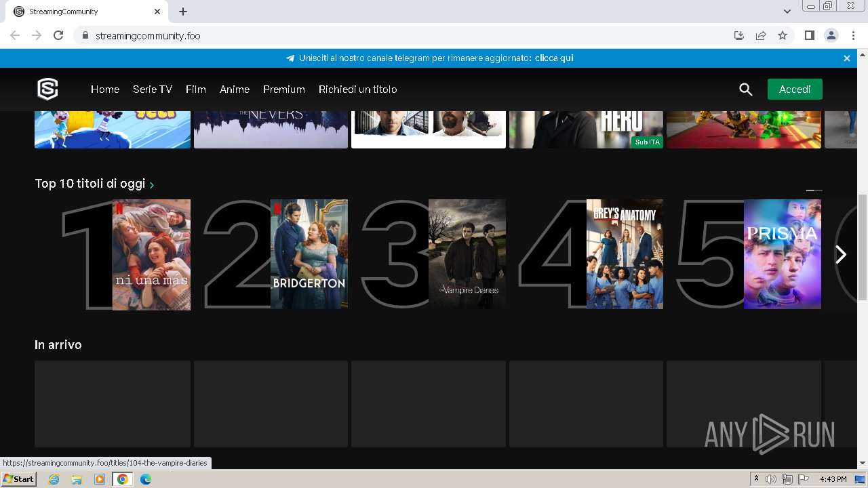Image resolution: width=868 pixels, height=488 pixels.
Task: Open the Anime section
Action: point(235,89)
